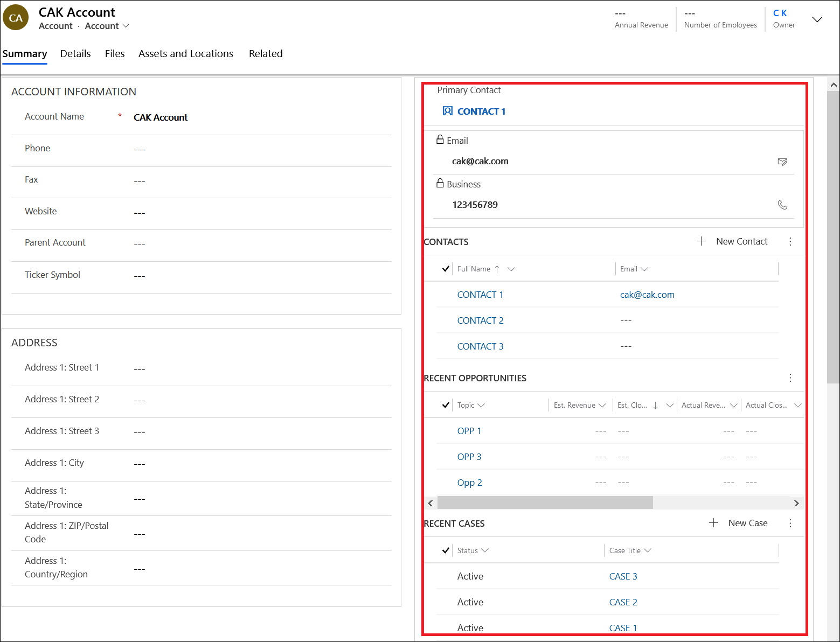Open CONTACT 2 in the contacts grid
This screenshot has height=642, width=840.
tap(480, 320)
